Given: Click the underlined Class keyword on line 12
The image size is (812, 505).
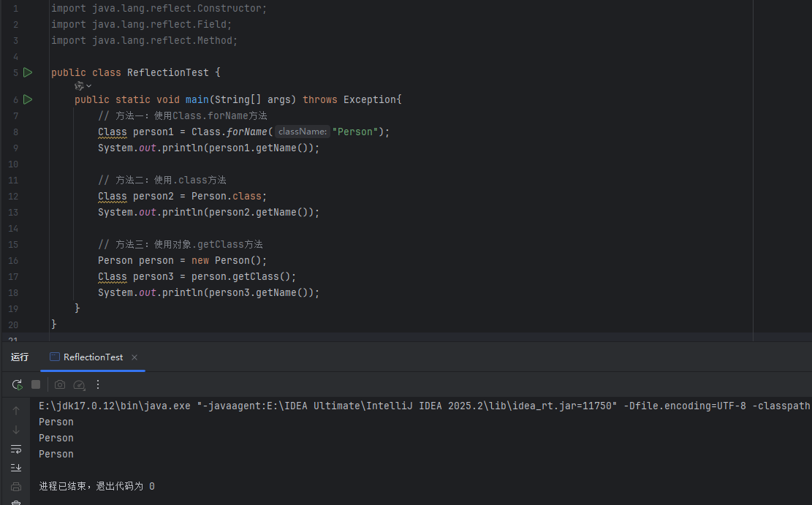Looking at the screenshot, I should (x=113, y=196).
